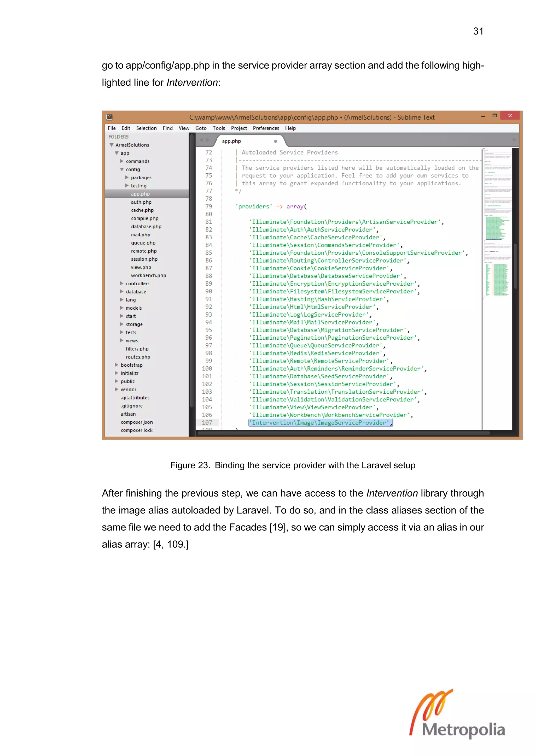Open session.php from the sidebar
This screenshot has width=535, height=756.
click(x=144, y=259)
